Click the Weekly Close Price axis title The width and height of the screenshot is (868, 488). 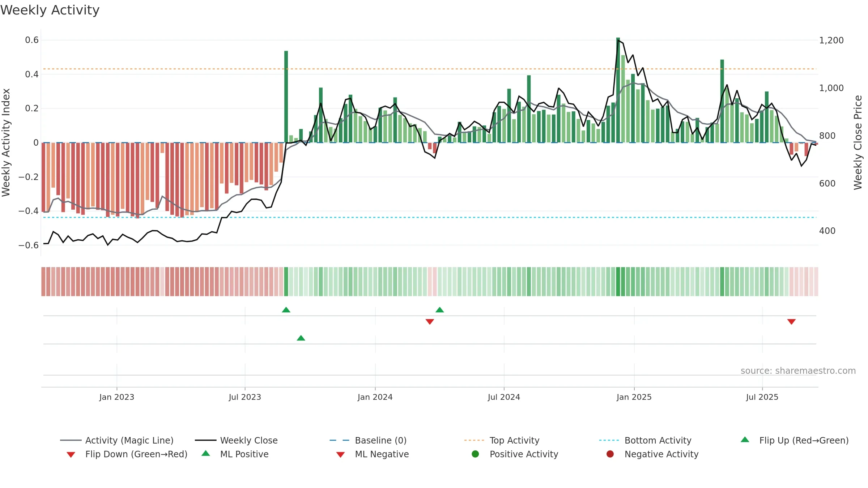point(858,142)
